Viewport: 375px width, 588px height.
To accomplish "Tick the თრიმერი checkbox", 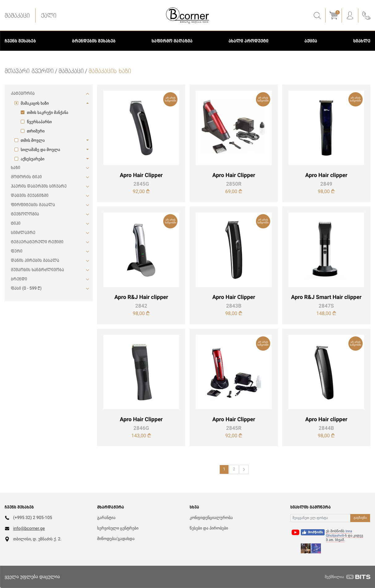I will tap(23, 131).
